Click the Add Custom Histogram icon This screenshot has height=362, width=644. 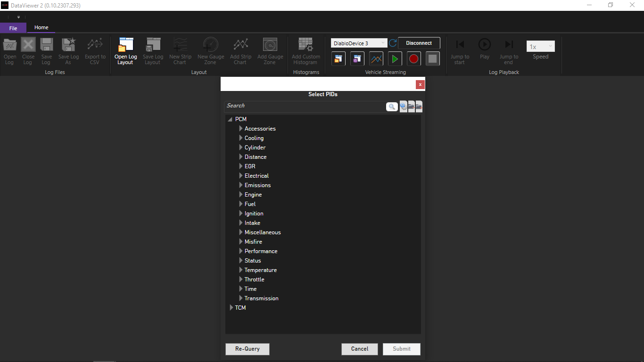coord(306,45)
